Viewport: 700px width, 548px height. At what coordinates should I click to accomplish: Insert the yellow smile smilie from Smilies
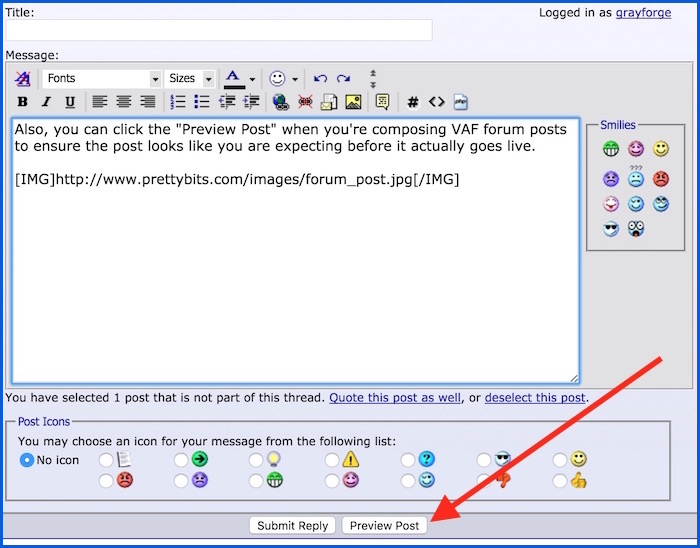click(x=661, y=149)
